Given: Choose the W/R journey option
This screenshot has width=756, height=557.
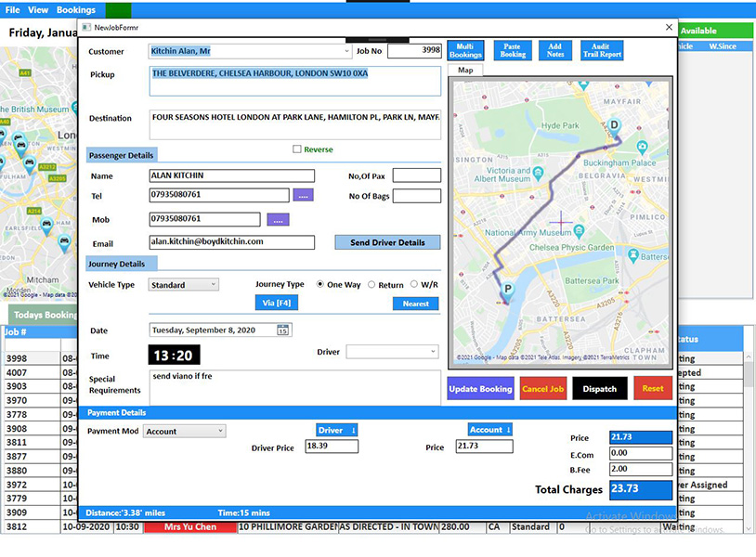Looking at the screenshot, I should pos(413,285).
